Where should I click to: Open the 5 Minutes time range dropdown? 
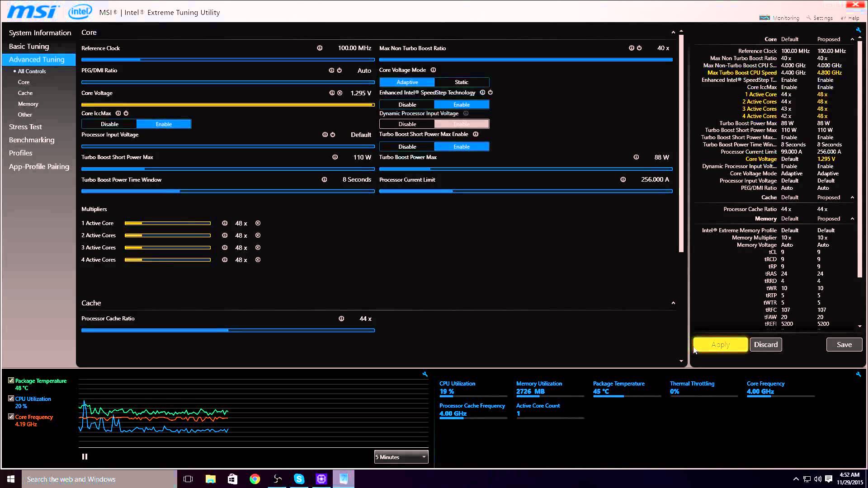pyautogui.click(x=401, y=457)
